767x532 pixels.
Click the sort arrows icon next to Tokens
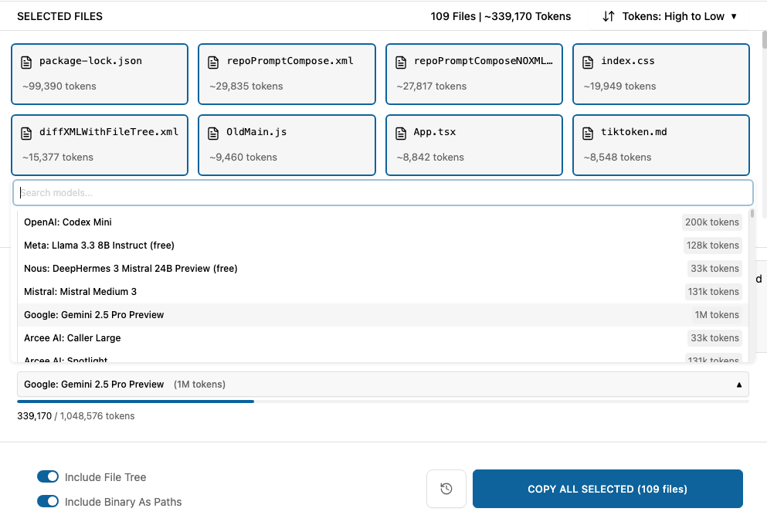point(609,16)
